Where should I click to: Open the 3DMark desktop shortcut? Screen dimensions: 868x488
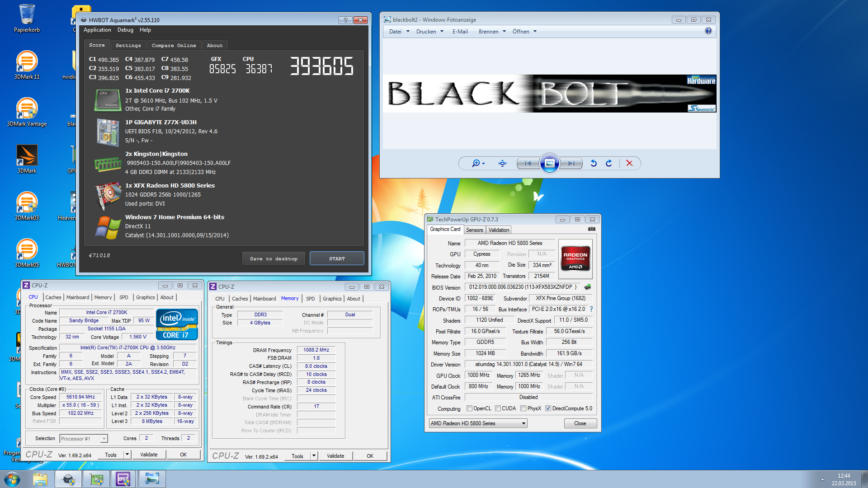[27, 159]
